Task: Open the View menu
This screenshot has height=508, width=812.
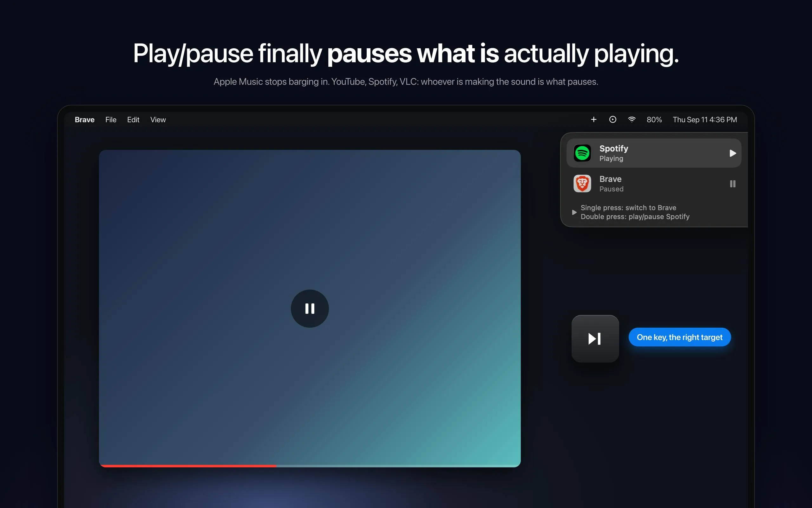Action: point(158,120)
